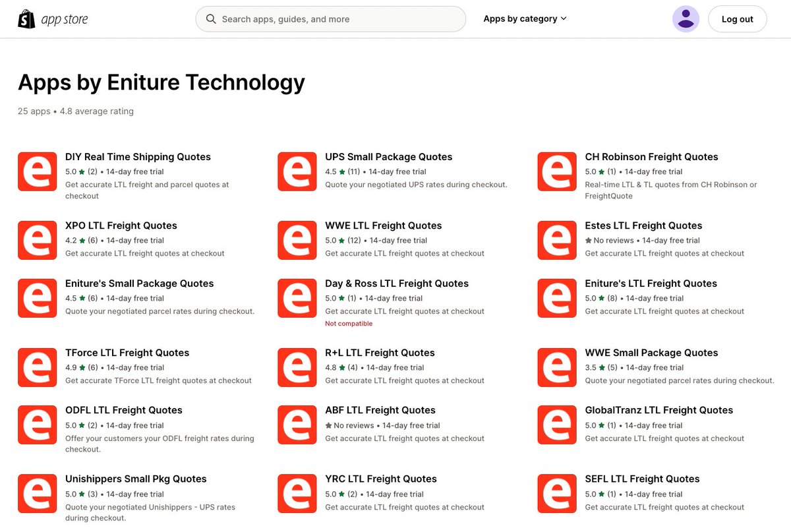Click the R+L LTL Freight Quotes icon
Viewport: 791px width, 532px height.
(x=297, y=368)
